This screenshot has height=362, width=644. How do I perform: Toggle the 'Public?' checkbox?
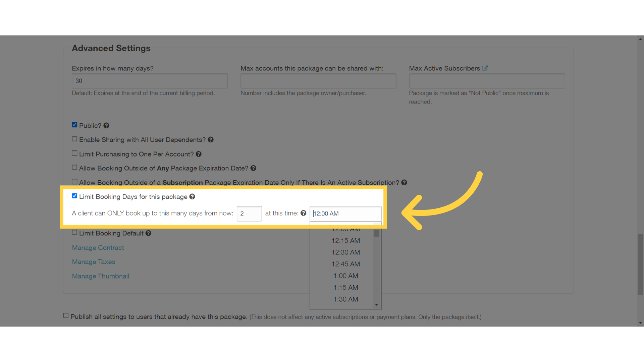(x=75, y=125)
